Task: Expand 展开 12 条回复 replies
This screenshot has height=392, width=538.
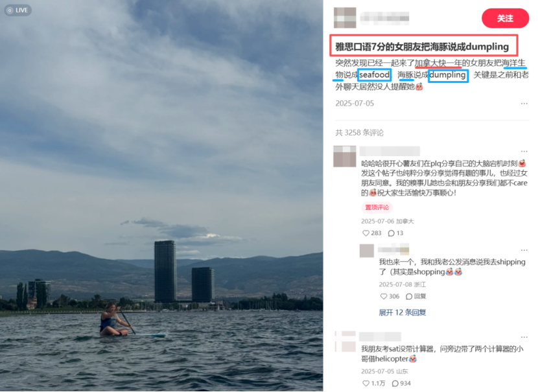Action: point(403,312)
